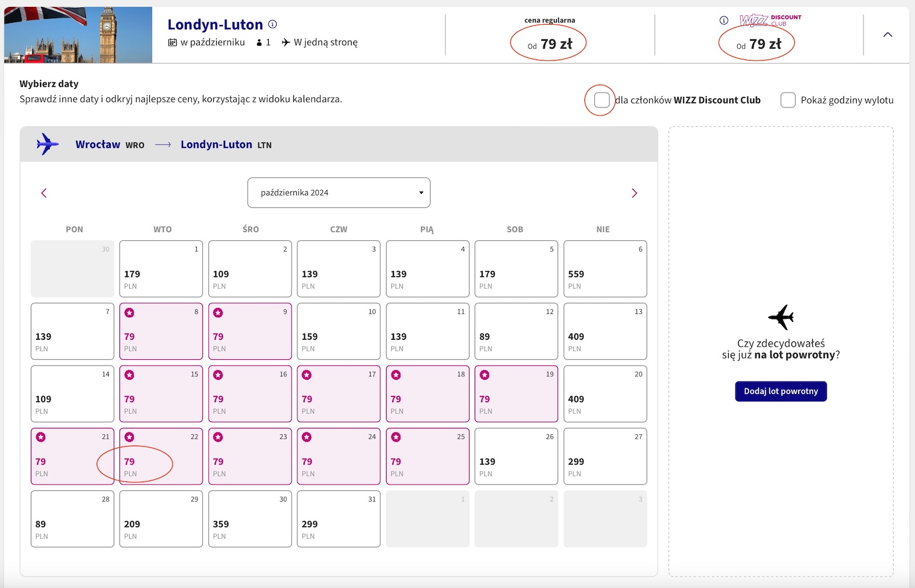Click the WIZZ Discount Club logo

(770, 21)
